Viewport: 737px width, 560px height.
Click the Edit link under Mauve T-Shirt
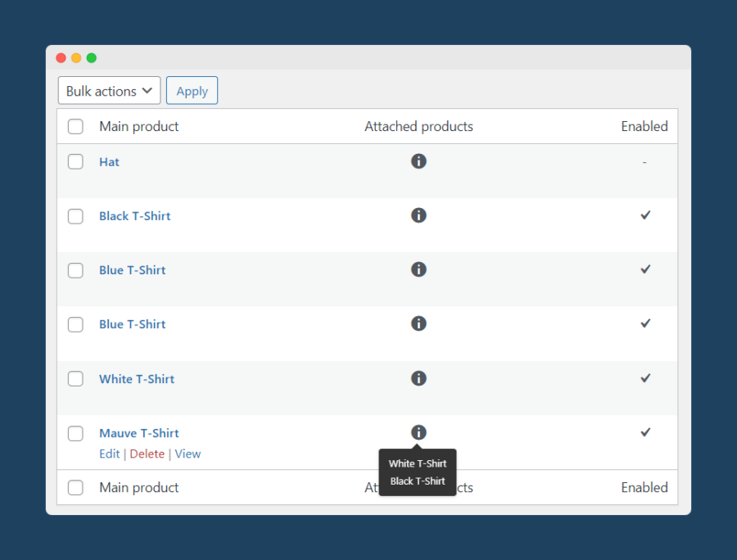point(109,454)
